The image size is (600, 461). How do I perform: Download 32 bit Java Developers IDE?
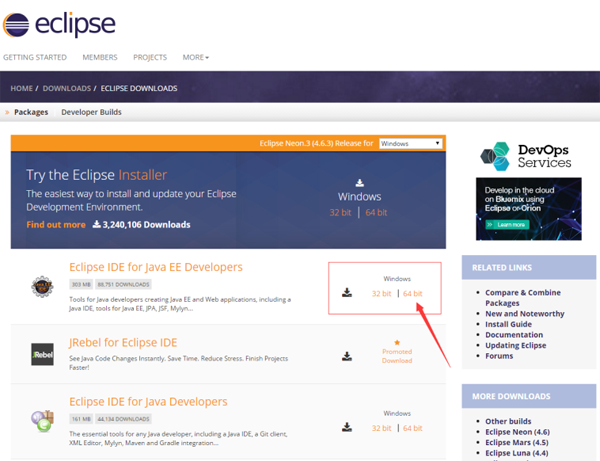[x=382, y=428]
